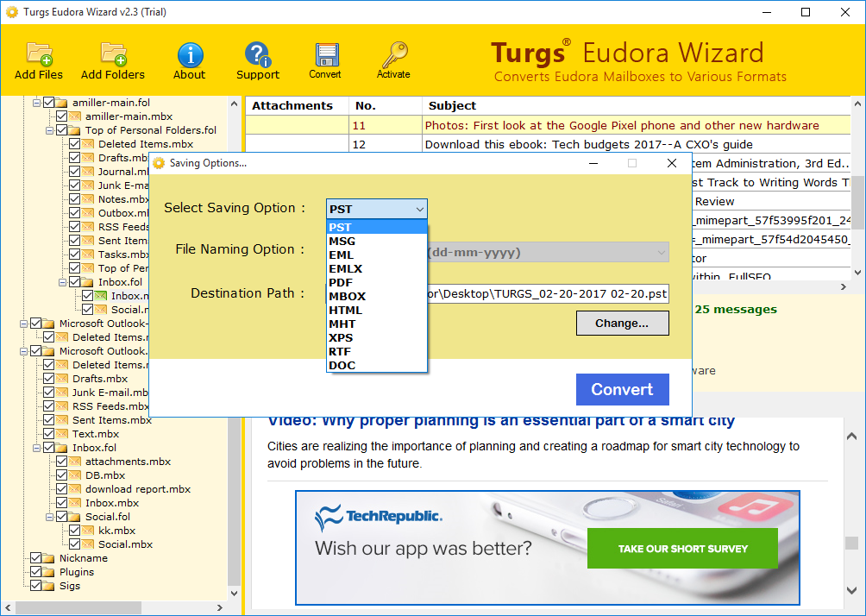This screenshot has width=866, height=616.
Task: Click the Activate key icon
Action: [x=394, y=54]
